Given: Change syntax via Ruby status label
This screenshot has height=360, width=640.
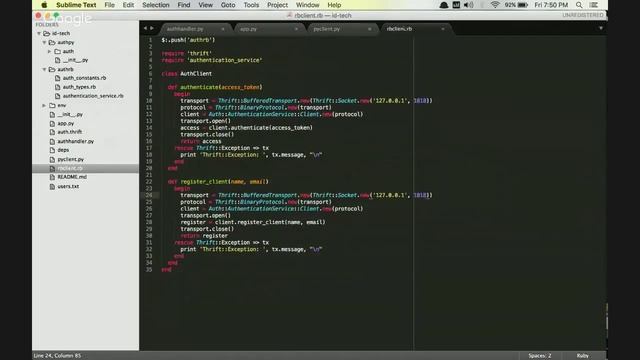Looking at the screenshot, I should click(582, 356).
